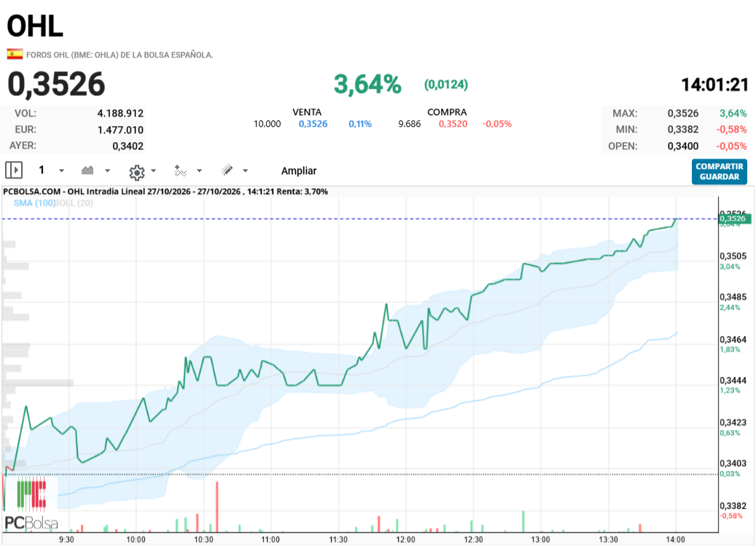
Task: Expand the drawing tools dropdown arrow
Action: point(245,171)
